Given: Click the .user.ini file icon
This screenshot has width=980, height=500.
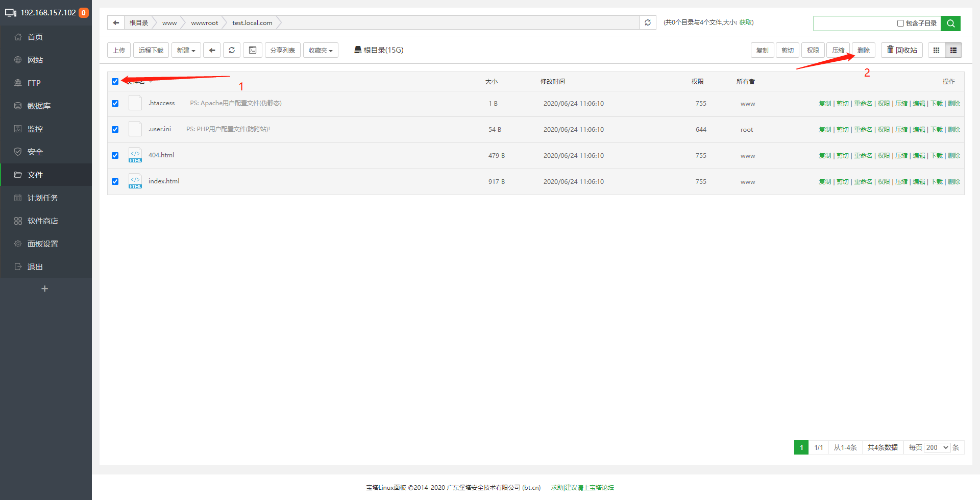Looking at the screenshot, I should click(135, 129).
